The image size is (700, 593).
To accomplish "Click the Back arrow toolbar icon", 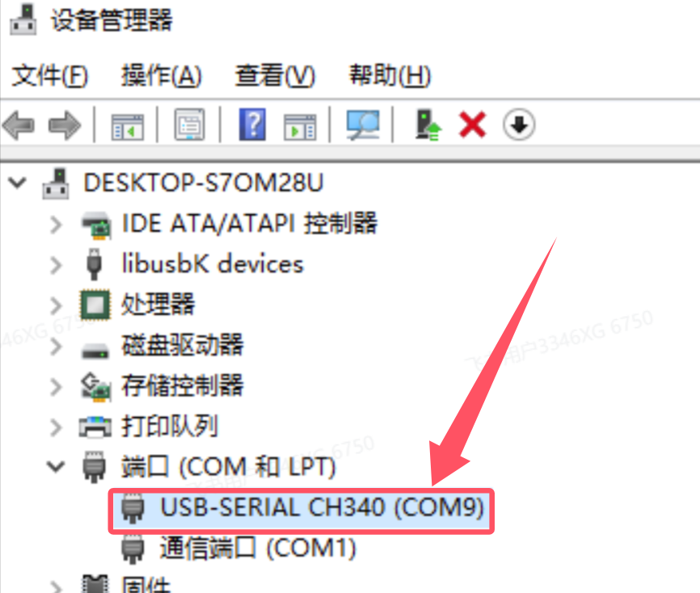I will pos(19,125).
